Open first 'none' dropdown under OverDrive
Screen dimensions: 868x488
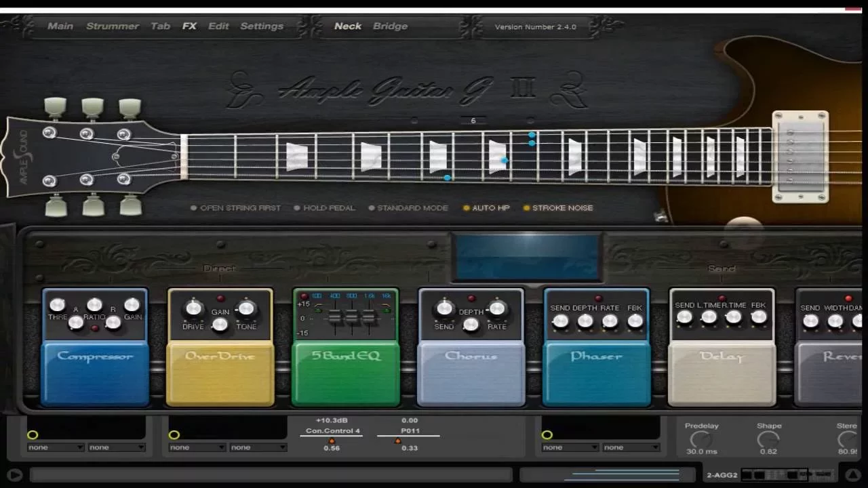point(197,447)
